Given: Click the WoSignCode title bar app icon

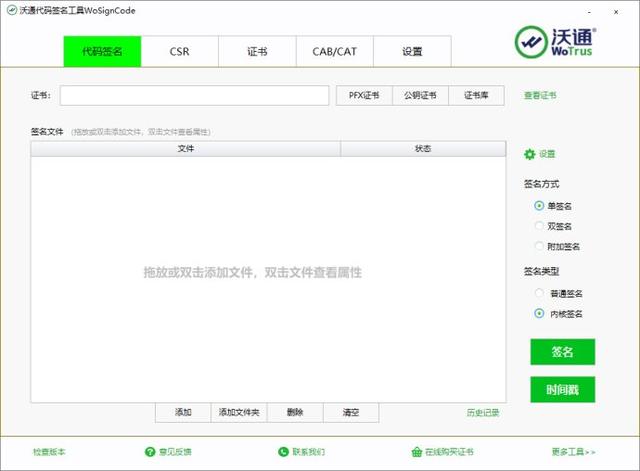Looking at the screenshot, I should [12, 11].
